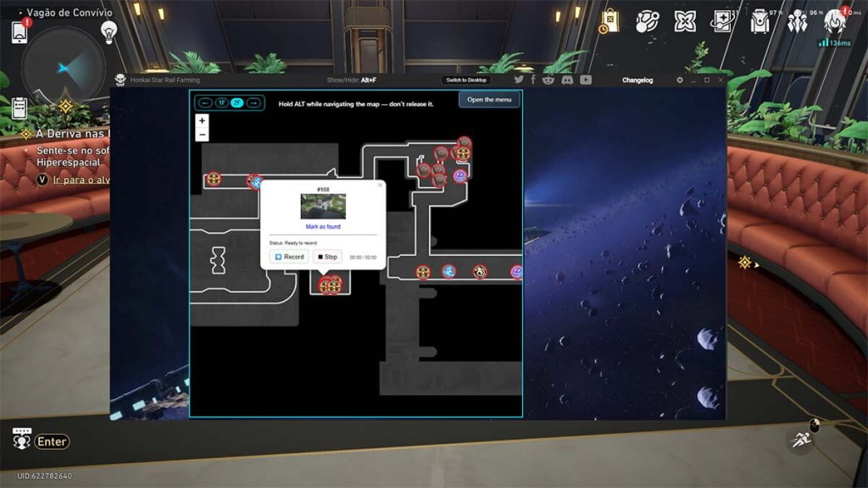Open the team lineup icon
The height and width of the screenshot is (488, 868).
797,22
